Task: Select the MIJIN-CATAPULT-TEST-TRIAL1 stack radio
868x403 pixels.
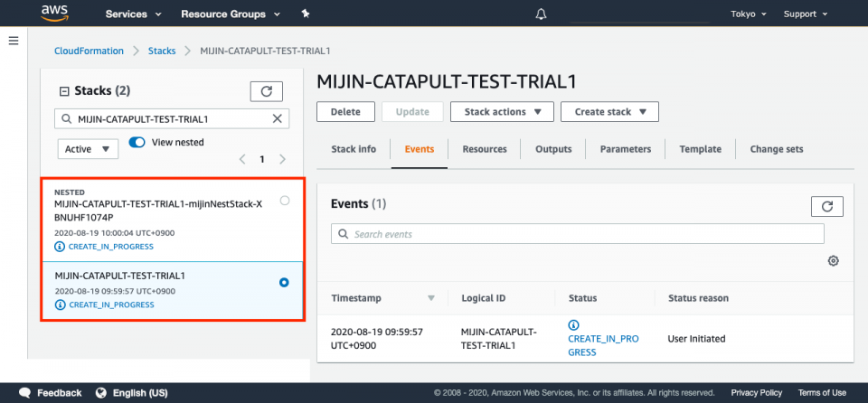Action: click(x=284, y=282)
